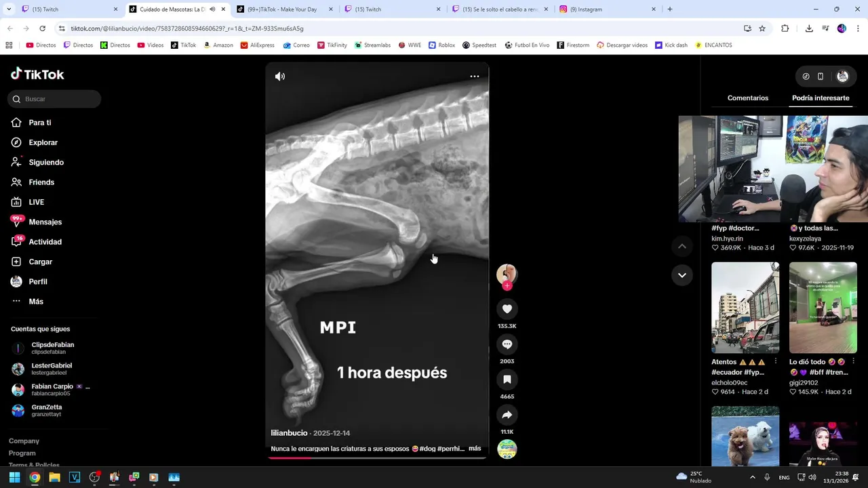Open Chrome three-dot menu
This screenshot has height=488, width=868.
(858, 28)
